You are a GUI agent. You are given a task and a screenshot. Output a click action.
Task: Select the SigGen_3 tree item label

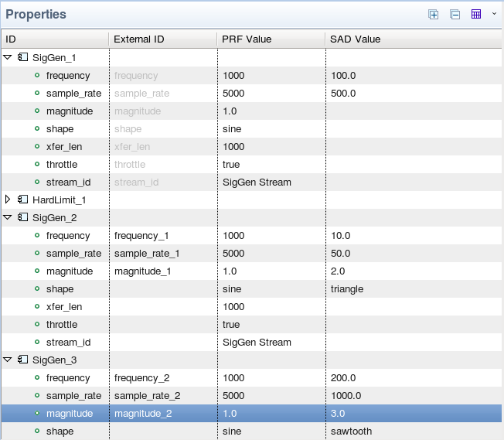click(54, 360)
